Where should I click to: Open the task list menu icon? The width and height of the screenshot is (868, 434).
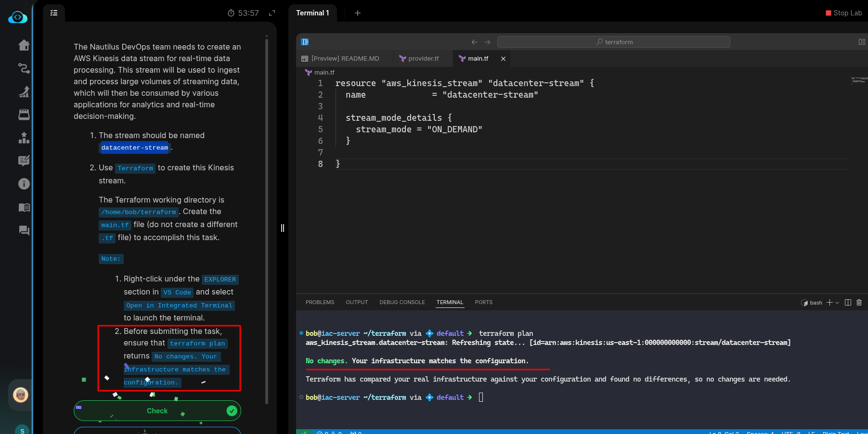tap(54, 13)
